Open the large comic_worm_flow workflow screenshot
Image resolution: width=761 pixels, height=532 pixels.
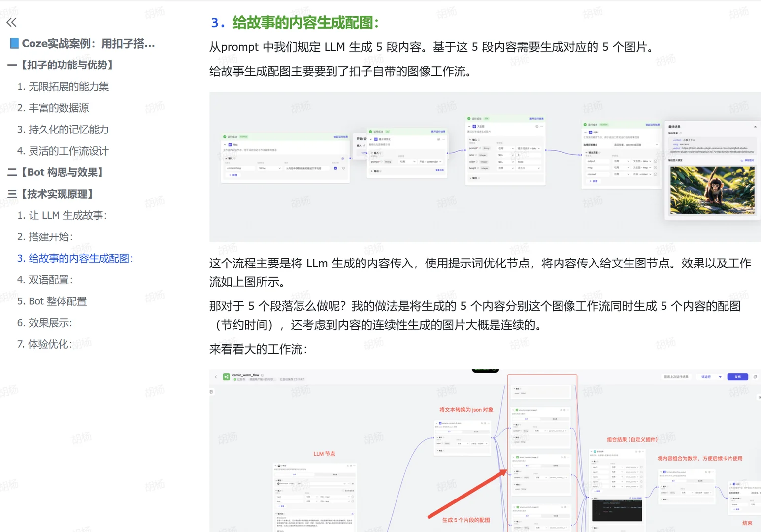[x=485, y=450]
